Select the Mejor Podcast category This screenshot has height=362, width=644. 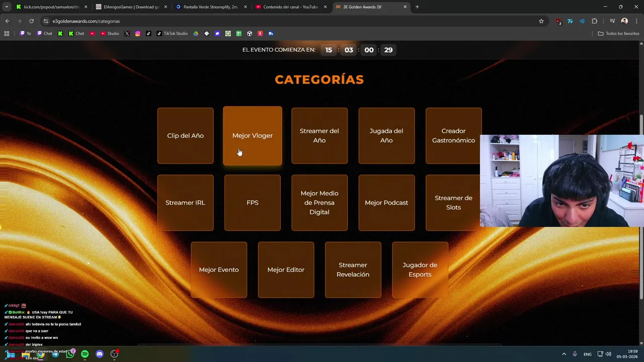pos(386,203)
